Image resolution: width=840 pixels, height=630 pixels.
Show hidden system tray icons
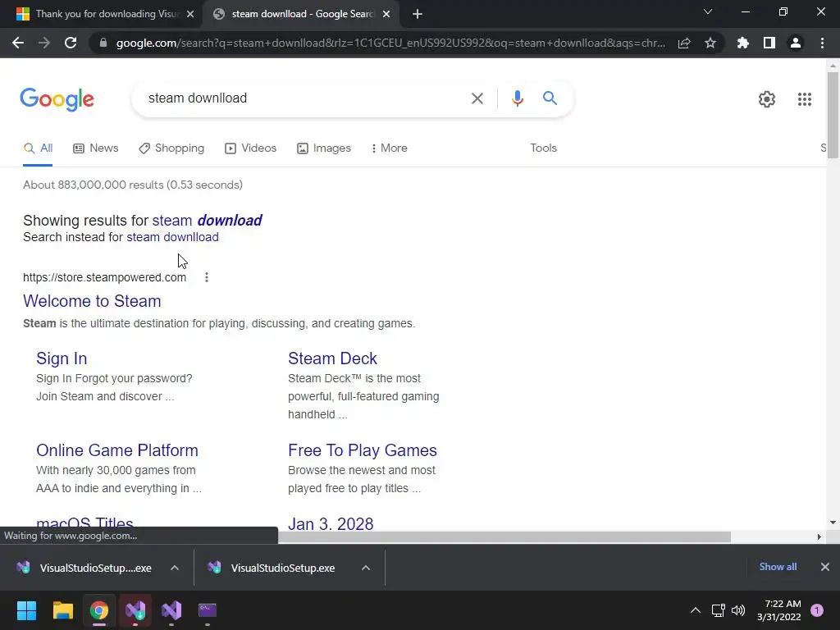pyautogui.click(x=696, y=610)
